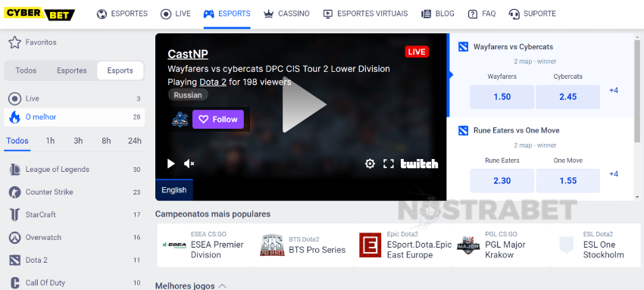Click the betting panel scrollbar

coord(637,91)
